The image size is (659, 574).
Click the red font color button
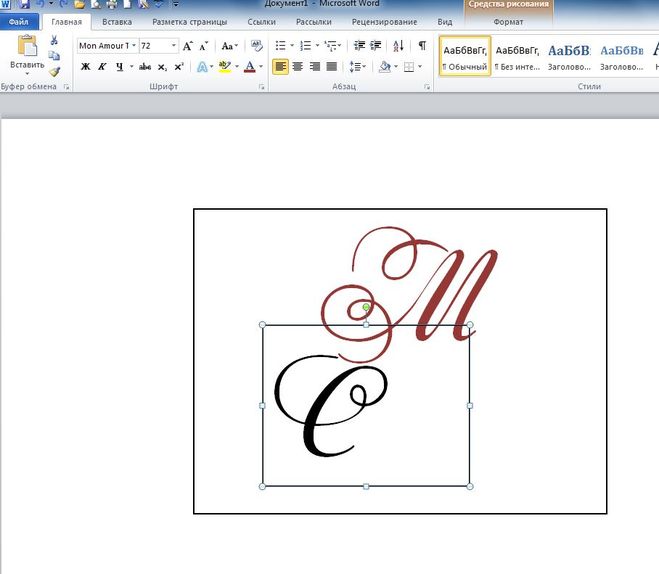click(x=250, y=67)
